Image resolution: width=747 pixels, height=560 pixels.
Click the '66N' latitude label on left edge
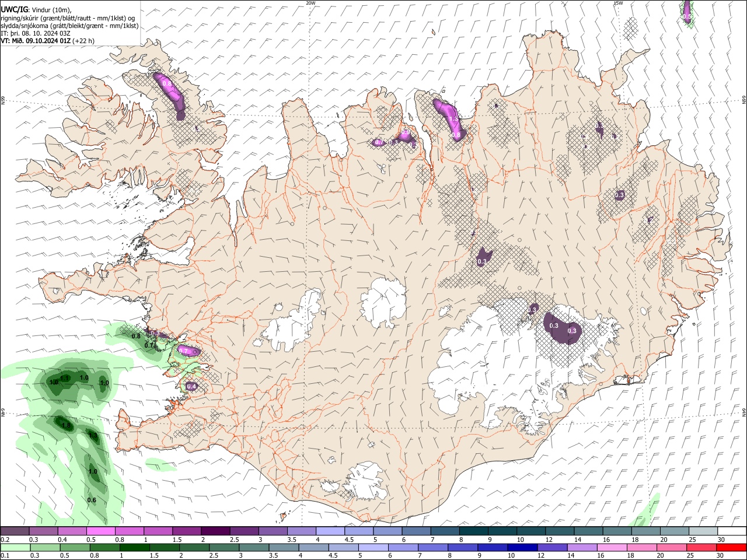click(x=3, y=100)
